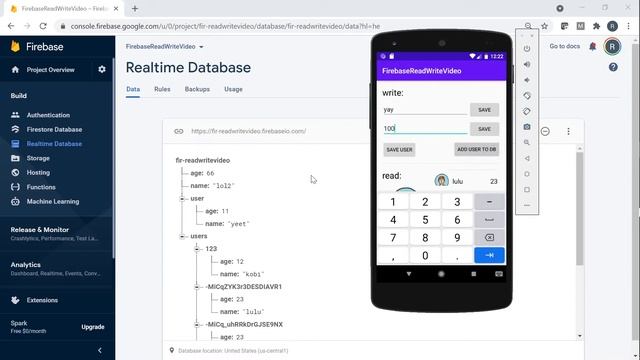Screen dimensions: 640x360
Task: Open the help question mark icon
Action: pyautogui.click(x=613, y=67)
